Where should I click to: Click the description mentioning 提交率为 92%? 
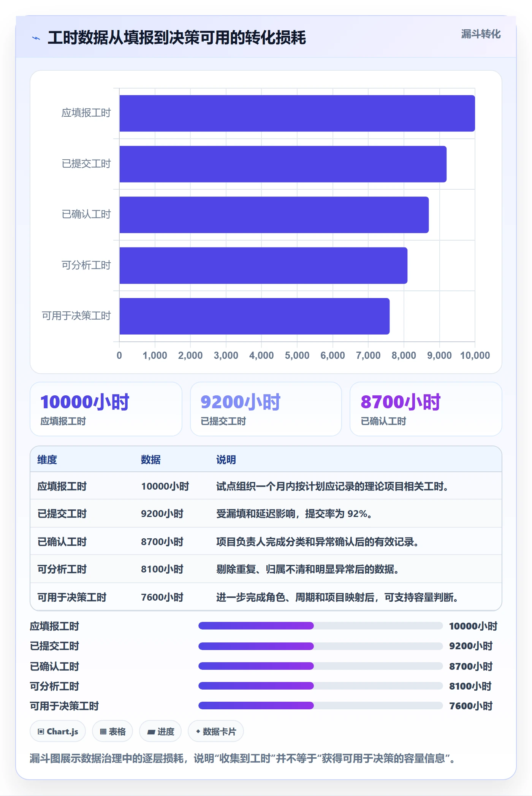(294, 514)
